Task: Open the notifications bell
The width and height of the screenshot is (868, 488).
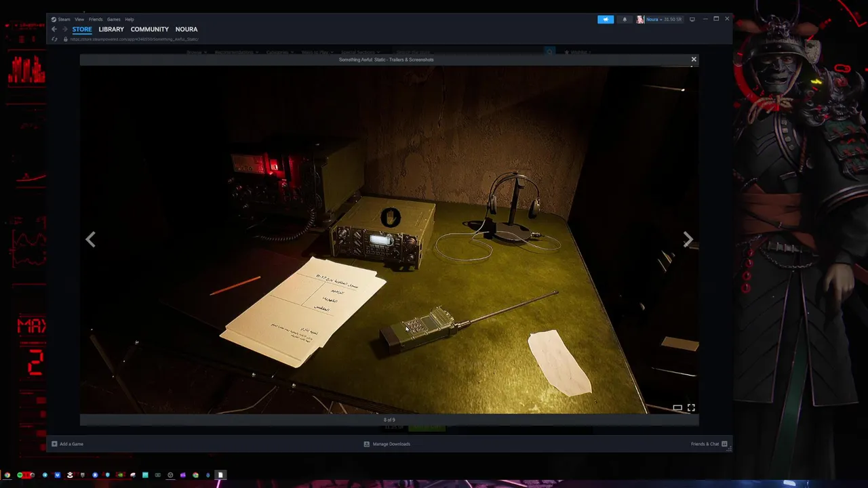Action: pos(625,19)
